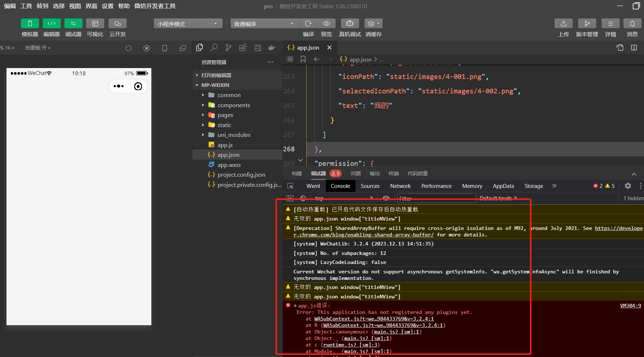Activate the element inspect picker icon
Screen dimensions: 644x357
tap(290, 186)
